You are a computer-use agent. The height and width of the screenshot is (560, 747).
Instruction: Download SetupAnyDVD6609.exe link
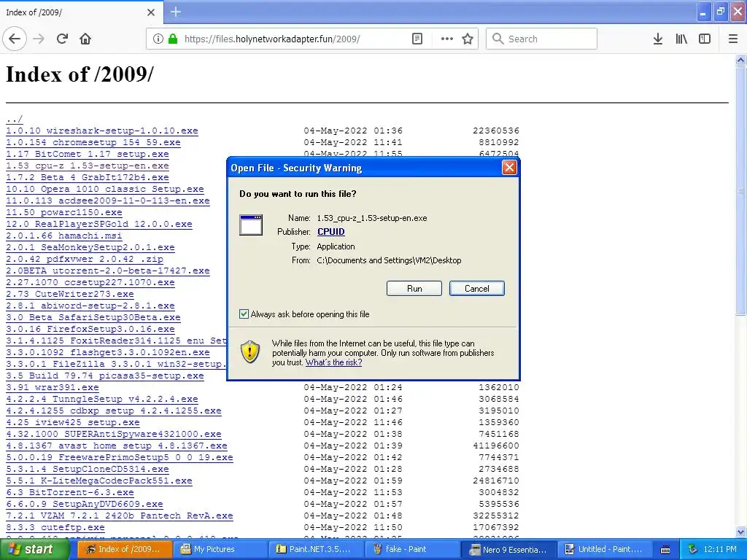point(85,504)
